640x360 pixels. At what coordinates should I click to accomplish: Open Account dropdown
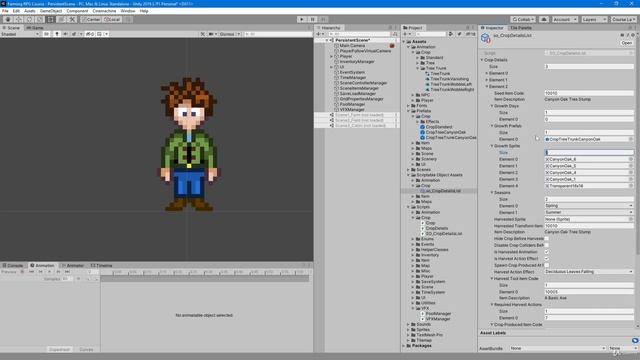click(x=565, y=19)
